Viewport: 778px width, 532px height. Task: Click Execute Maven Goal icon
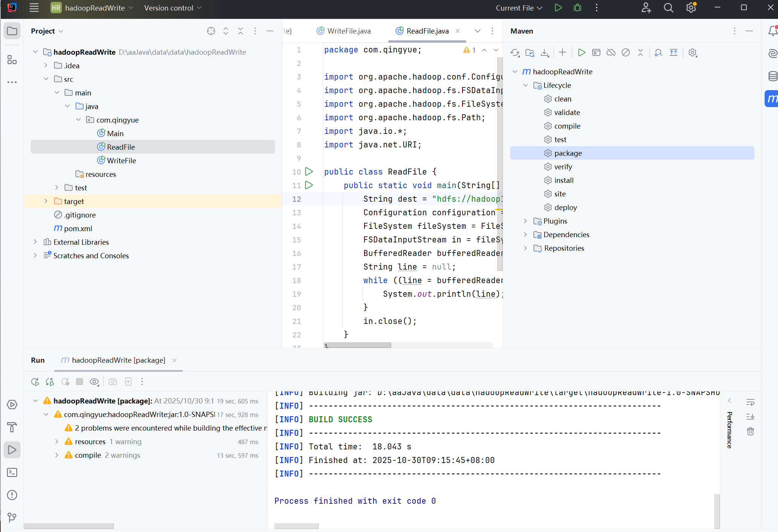(596, 53)
